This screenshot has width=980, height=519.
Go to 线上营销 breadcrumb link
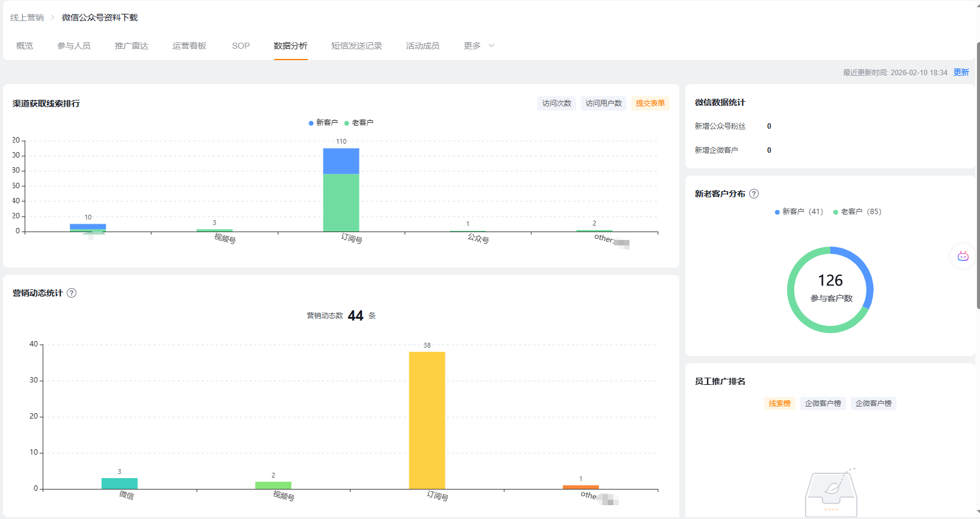[x=27, y=17]
